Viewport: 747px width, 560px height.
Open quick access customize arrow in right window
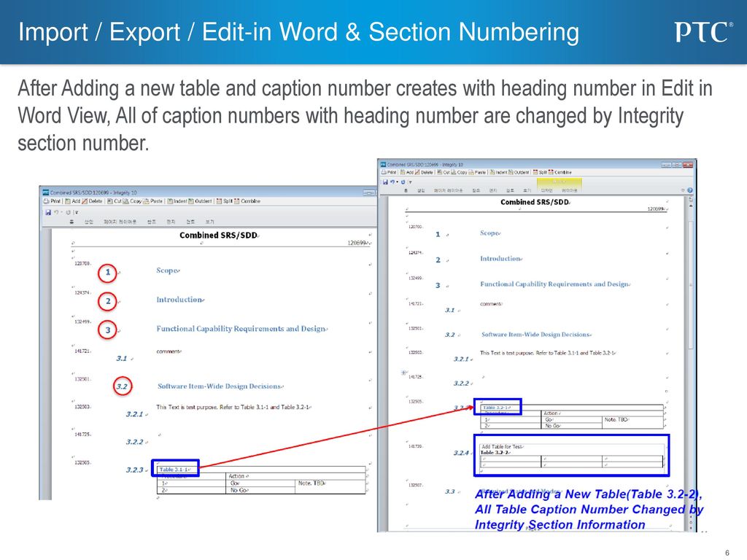coord(410,182)
